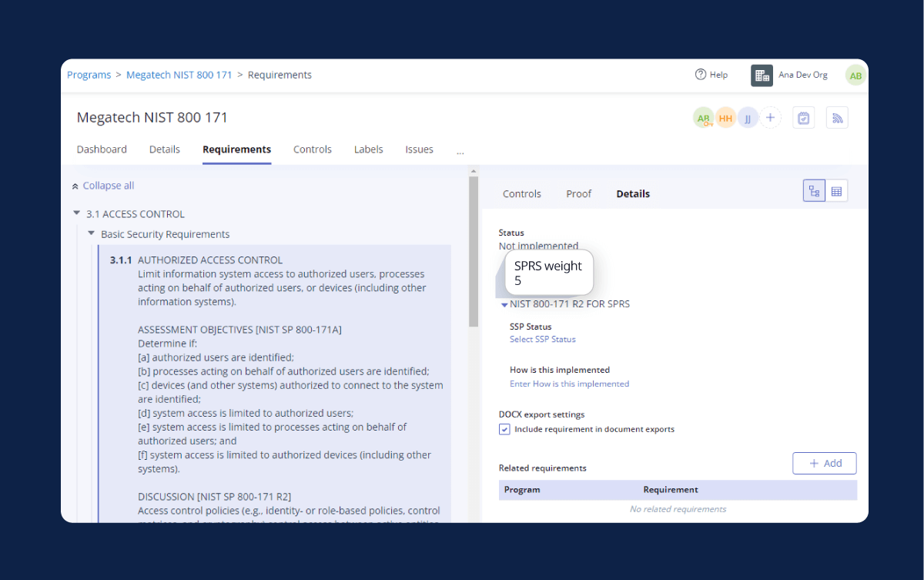
Task: Open the calendar checklist icon
Action: [803, 118]
